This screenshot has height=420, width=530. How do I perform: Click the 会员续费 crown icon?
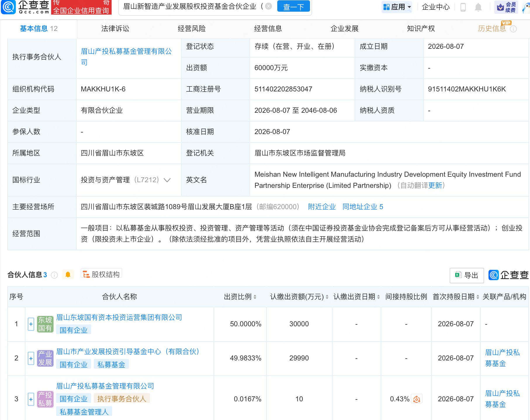tap(506, 7)
